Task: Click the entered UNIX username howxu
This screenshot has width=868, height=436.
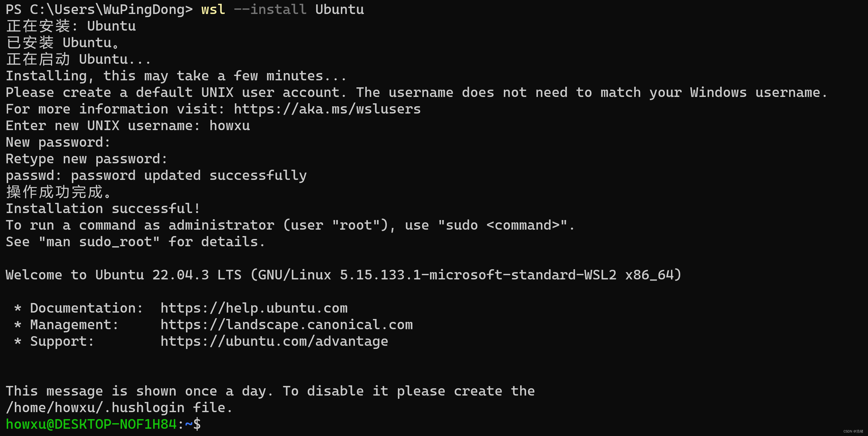Action: [x=229, y=126]
